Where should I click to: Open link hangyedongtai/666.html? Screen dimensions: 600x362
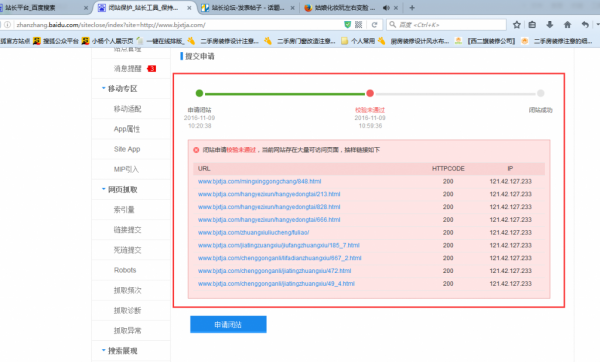click(x=269, y=220)
